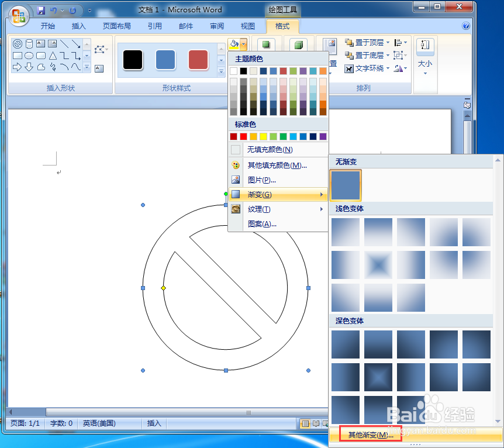Pick the Isosceles Triangle shape
The image size is (504, 448).
53,56
